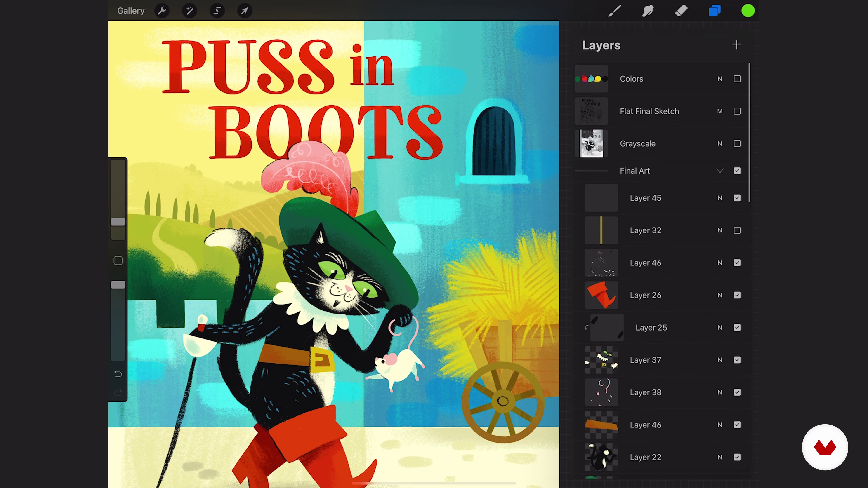The width and height of the screenshot is (868, 488).
Task: Show the Colors layer
Action: click(x=737, y=79)
